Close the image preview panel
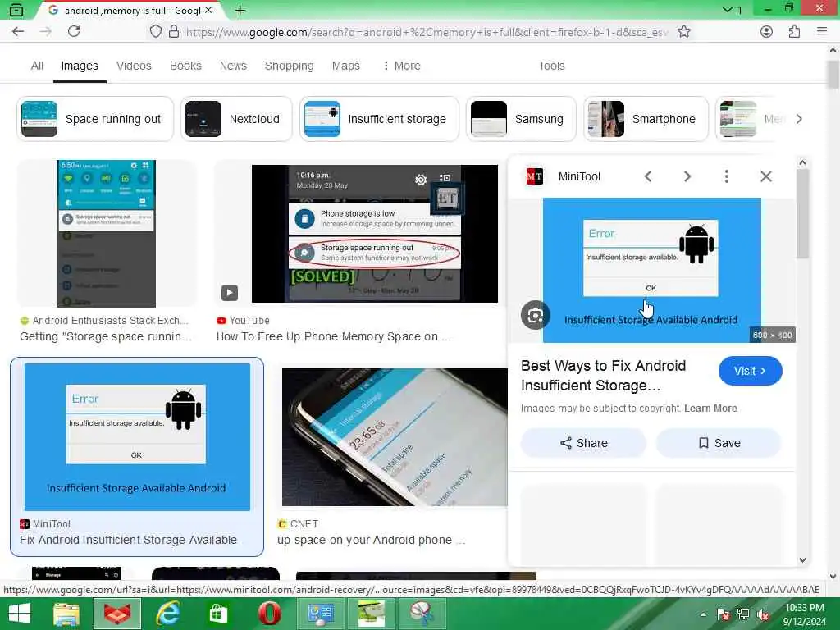840x630 pixels. coord(766,176)
